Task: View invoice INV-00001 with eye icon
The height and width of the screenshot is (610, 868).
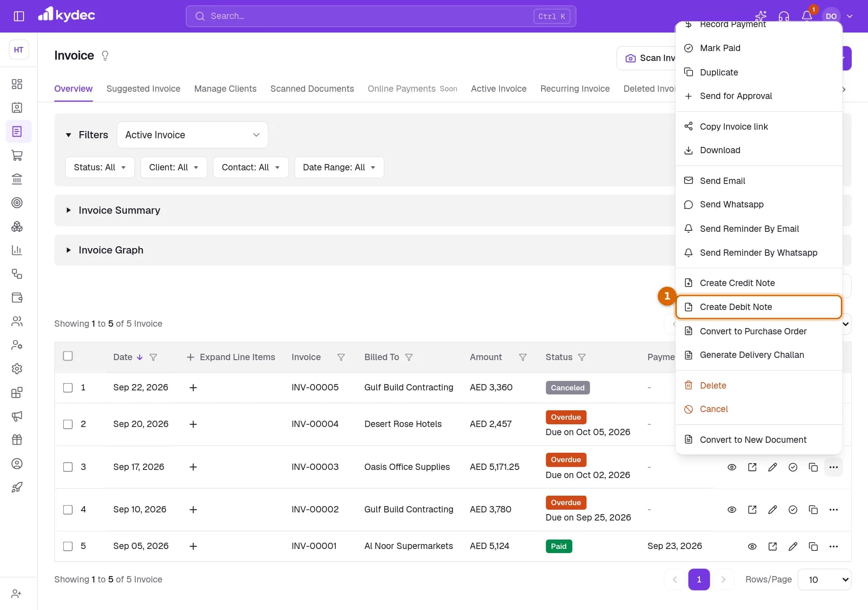Action: click(752, 546)
